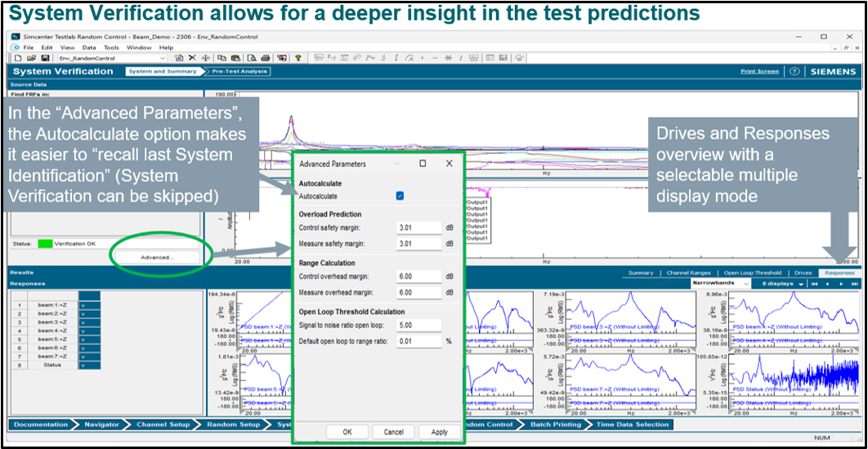Expand the 8 displays dropdown
The width and height of the screenshot is (868, 449).
click(x=802, y=284)
